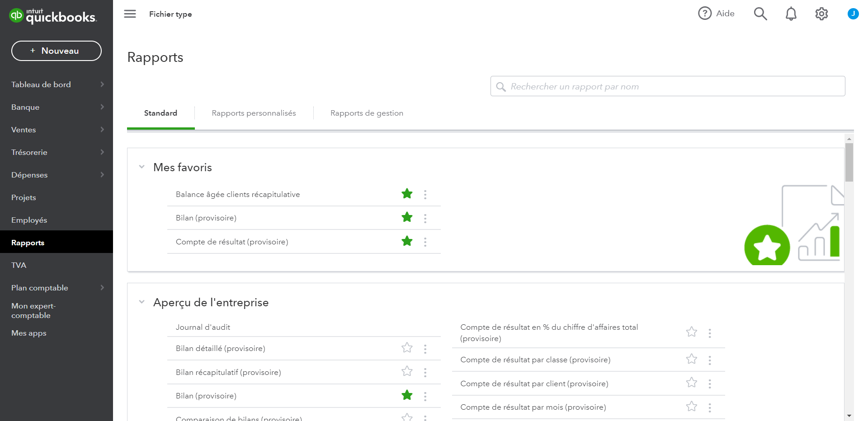This screenshot has width=868, height=421.
Task: Open notifications bell icon
Action: coord(791,14)
